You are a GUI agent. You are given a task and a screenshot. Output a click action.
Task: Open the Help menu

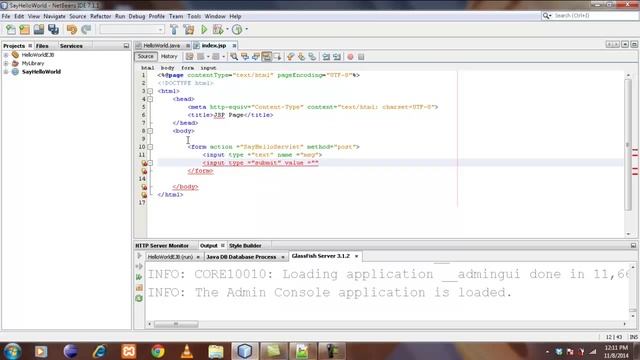tap(235, 16)
